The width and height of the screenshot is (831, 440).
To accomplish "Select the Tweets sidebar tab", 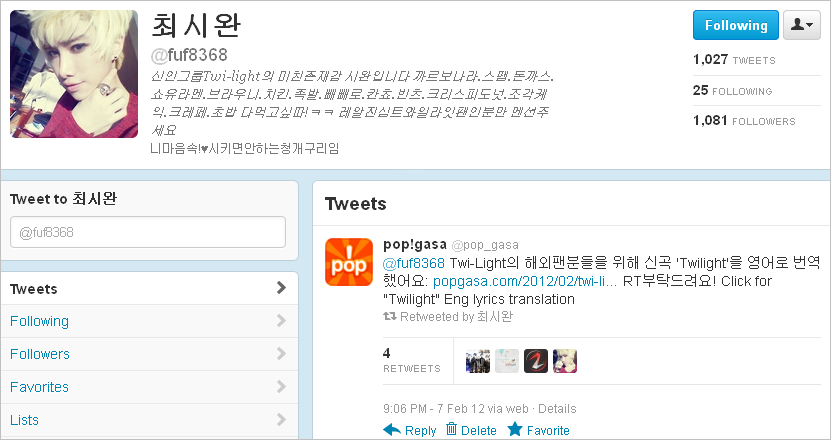I will [x=149, y=288].
